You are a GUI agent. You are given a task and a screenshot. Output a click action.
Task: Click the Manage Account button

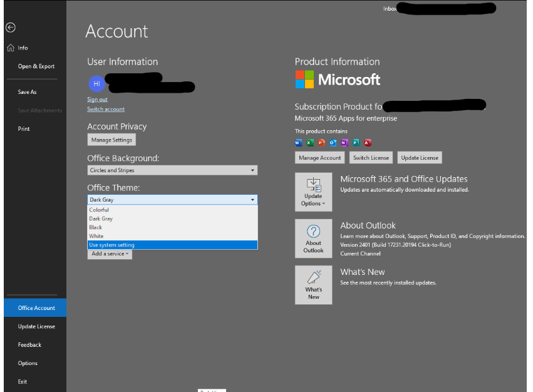click(x=320, y=158)
